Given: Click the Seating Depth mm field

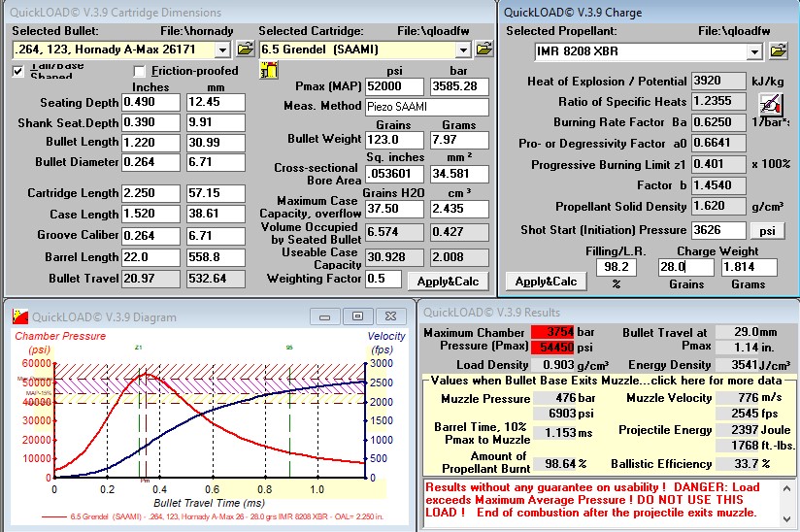Looking at the screenshot, I should [x=216, y=102].
